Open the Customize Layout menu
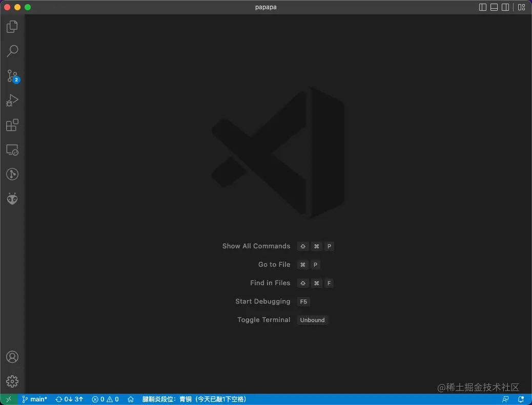This screenshot has height=405, width=532. [x=521, y=7]
